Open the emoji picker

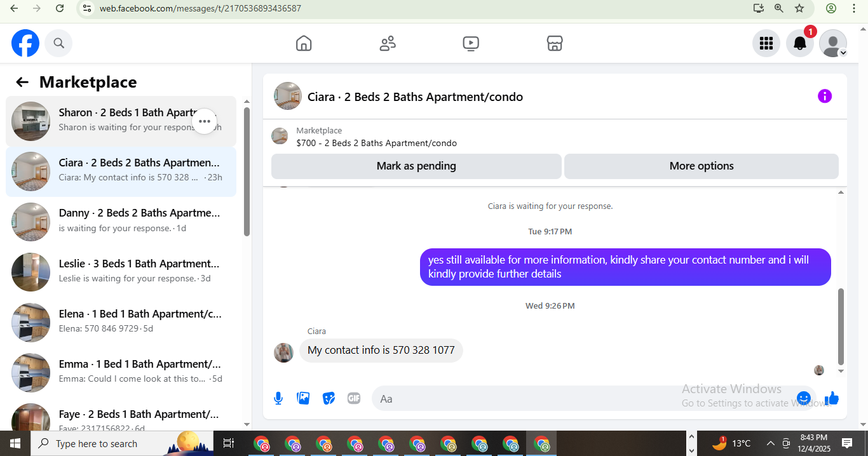(x=804, y=399)
